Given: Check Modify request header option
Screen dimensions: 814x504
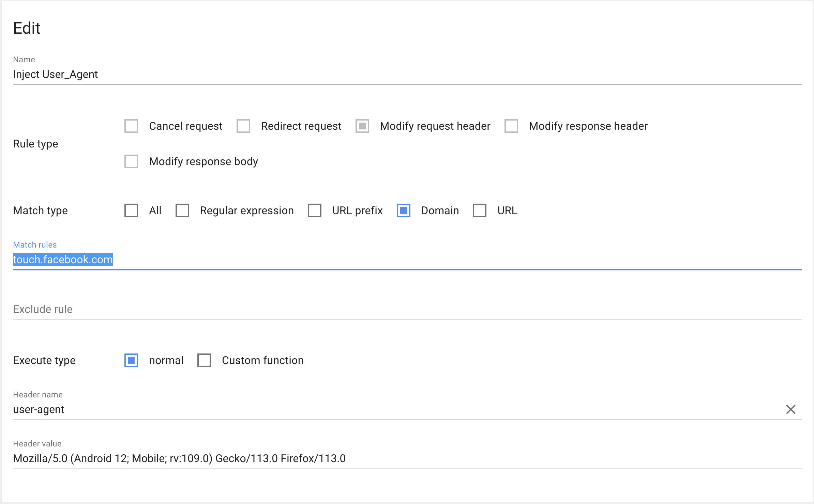Looking at the screenshot, I should (362, 126).
